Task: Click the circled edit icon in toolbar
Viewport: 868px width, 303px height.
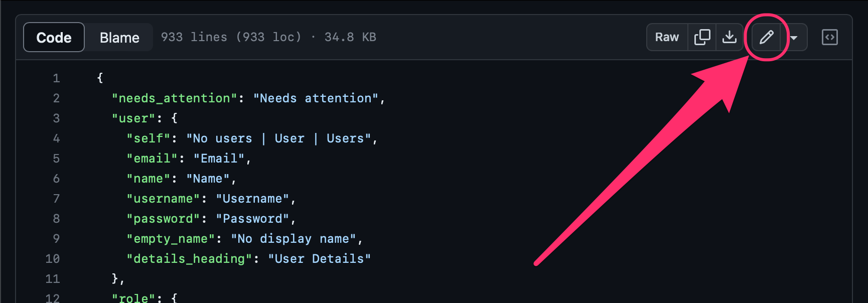Action: coord(767,37)
